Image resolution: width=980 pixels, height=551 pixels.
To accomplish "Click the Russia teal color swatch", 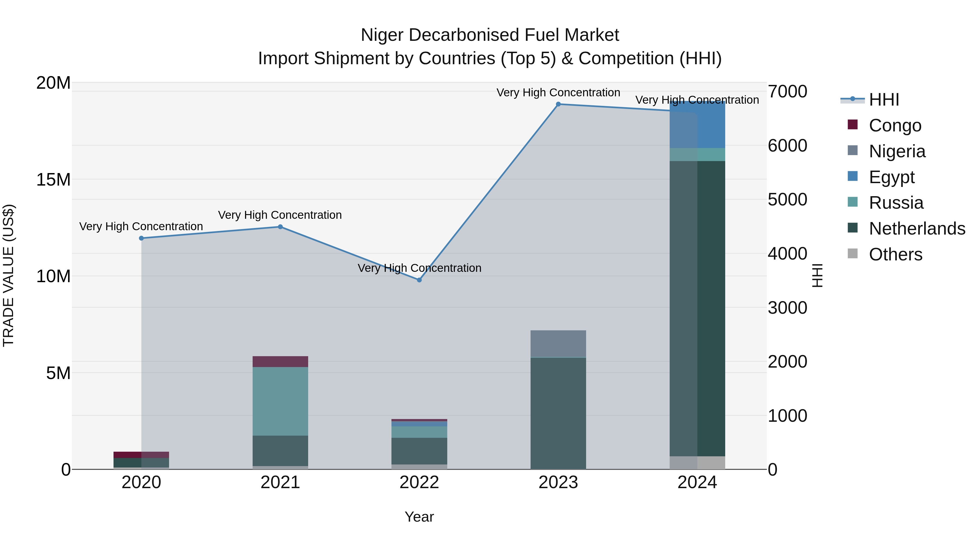I will point(853,202).
